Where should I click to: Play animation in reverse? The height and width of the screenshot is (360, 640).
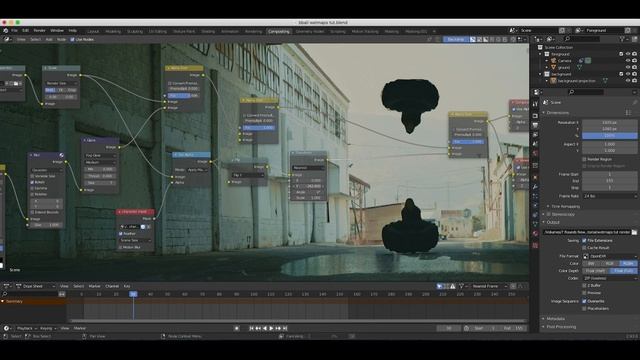click(x=264, y=328)
